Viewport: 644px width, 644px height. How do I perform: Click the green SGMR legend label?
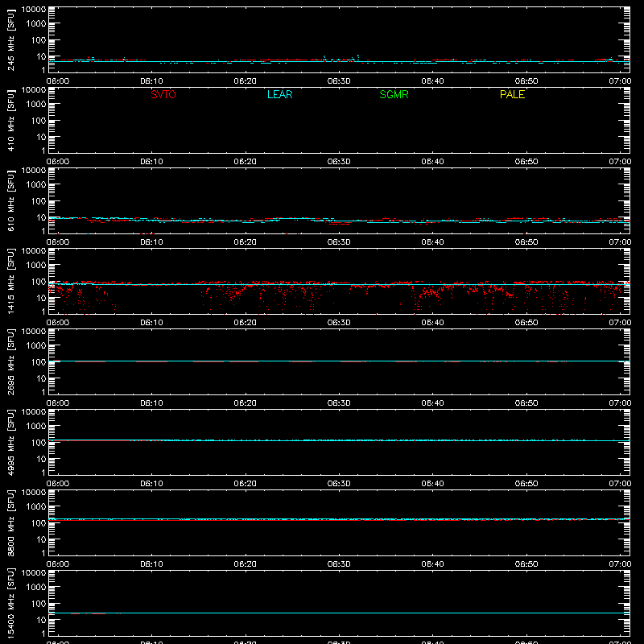pyautogui.click(x=394, y=94)
